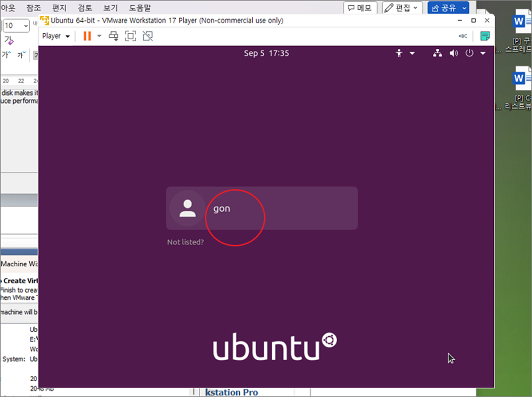Open the Player menu in VMware
Image resolution: width=532 pixels, height=397 pixels.
click(x=56, y=36)
